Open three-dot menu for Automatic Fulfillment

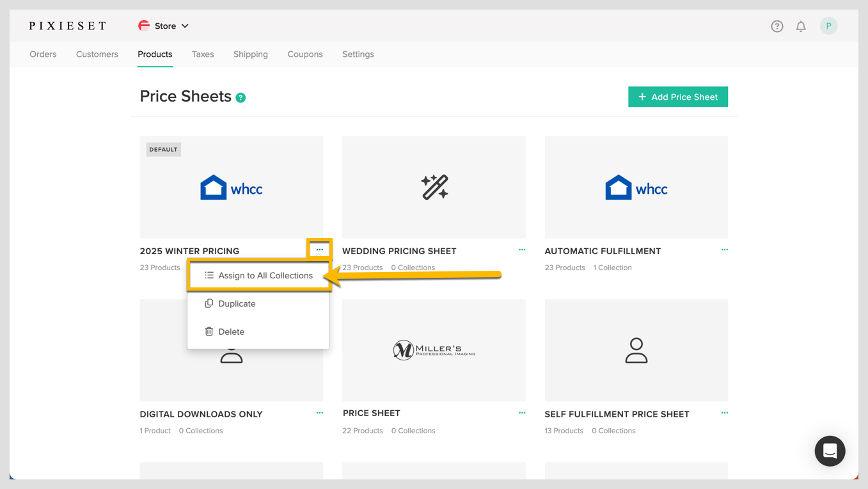(725, 250)
